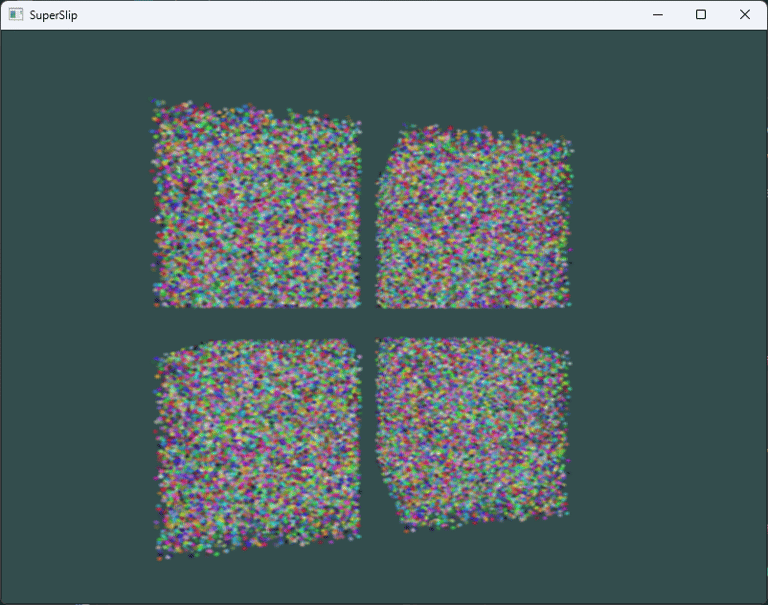Click the SuperSlip app icon in title bar
This screenshot has width=768, height=605.
click(16, 15)
